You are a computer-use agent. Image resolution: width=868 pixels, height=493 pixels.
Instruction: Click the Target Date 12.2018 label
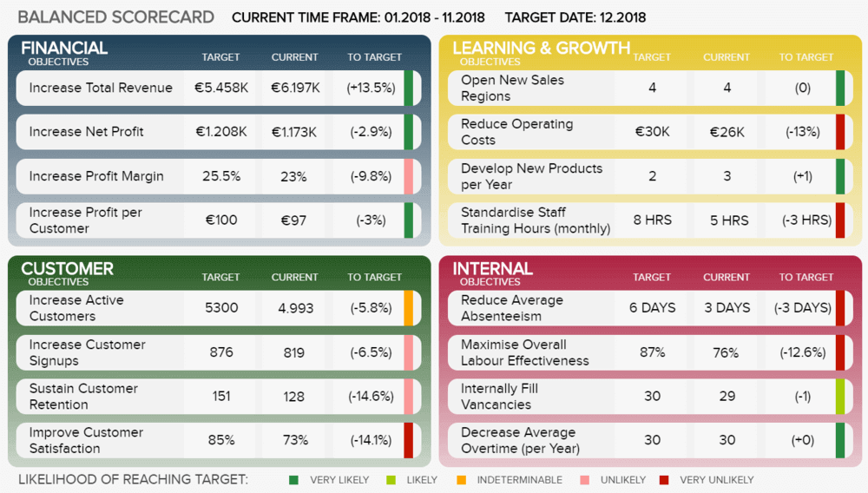click(575, 17)
